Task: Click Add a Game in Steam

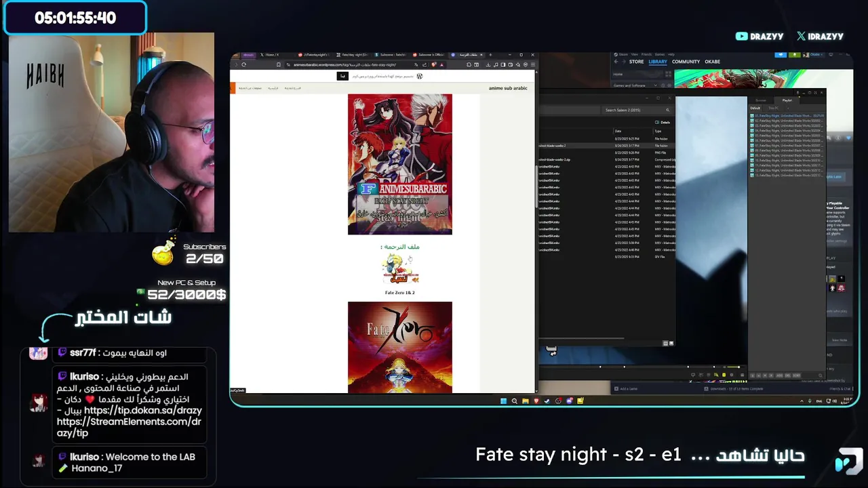Action: (x=625, y=388)
